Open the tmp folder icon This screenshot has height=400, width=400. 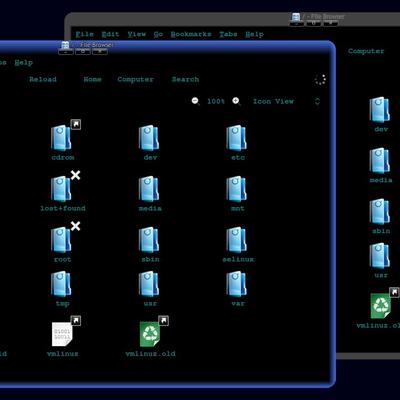61,284
